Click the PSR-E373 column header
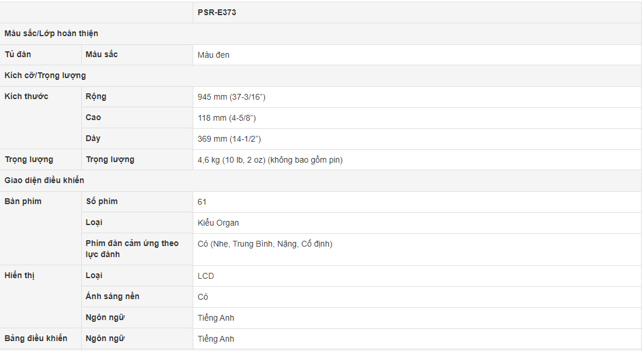This screenshot has width=644, height=351. [217, 12]
